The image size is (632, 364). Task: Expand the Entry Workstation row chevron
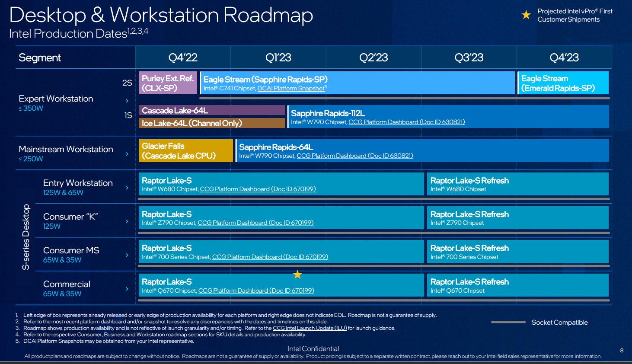coord(127,188)
